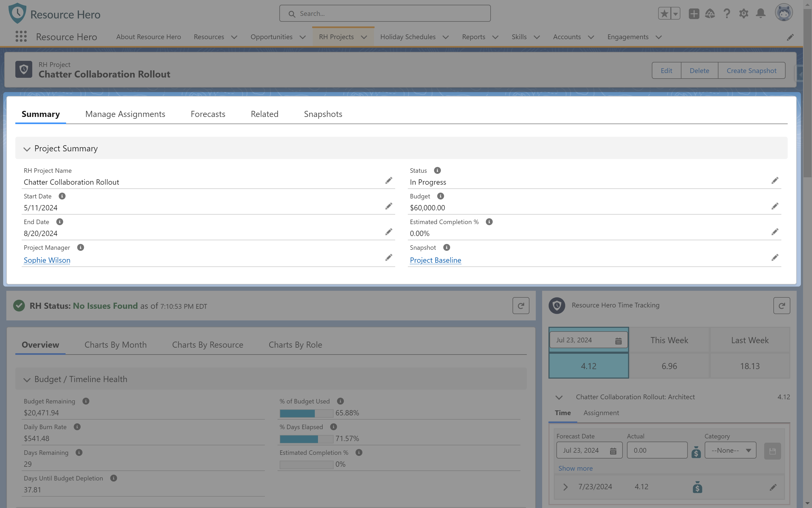Collapse the Chatter Collaboration Rollout: Architect row
Screen dimensions: 812x508
(559, 397)
